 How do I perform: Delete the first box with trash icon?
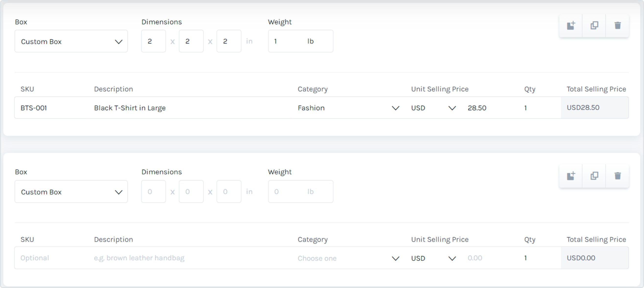618,25
